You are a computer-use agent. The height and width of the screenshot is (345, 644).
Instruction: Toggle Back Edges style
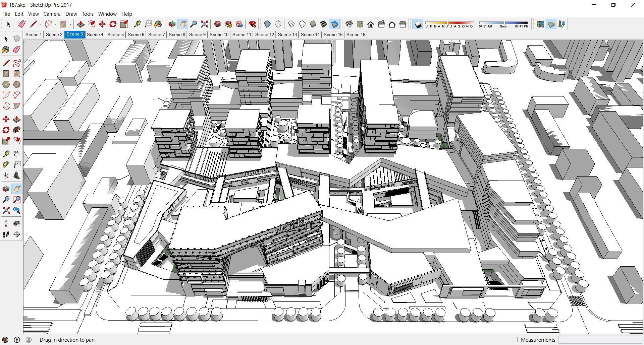coord(278,24)
